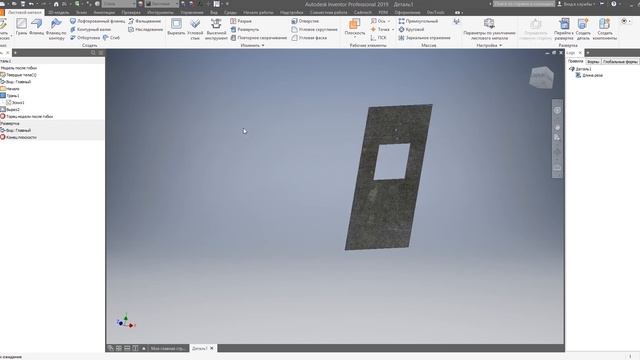This screenshot has height=360, width=640.
Task: Click the Лофтированный фланец tool
Action: 98,21
